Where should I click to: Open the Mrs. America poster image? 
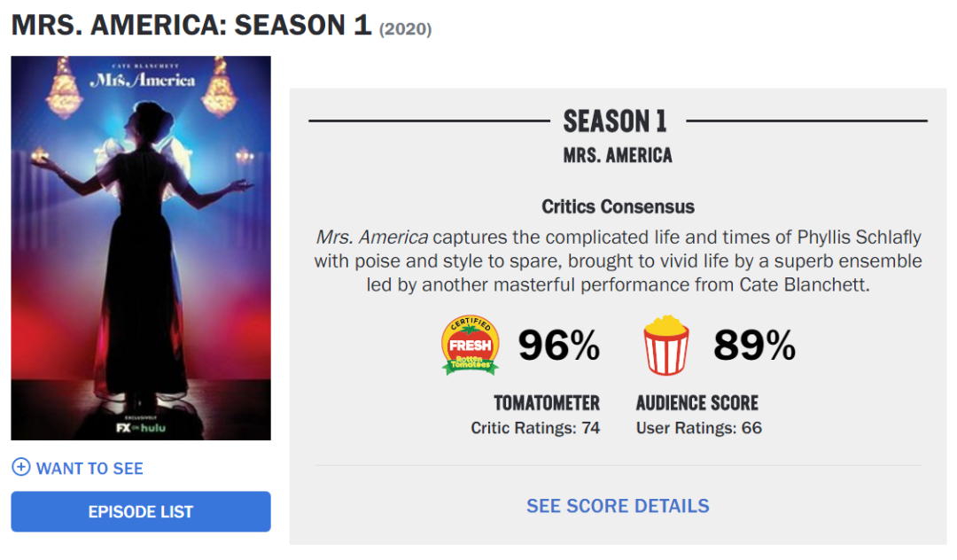(140, 248)
